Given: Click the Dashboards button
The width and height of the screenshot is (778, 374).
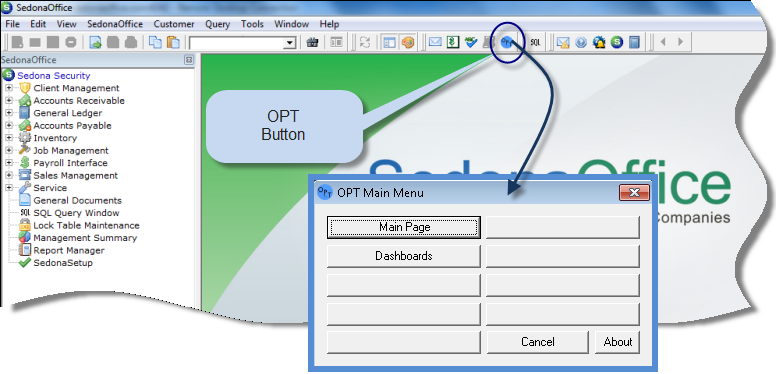Looking at the screenshot, I should (404, 256).
